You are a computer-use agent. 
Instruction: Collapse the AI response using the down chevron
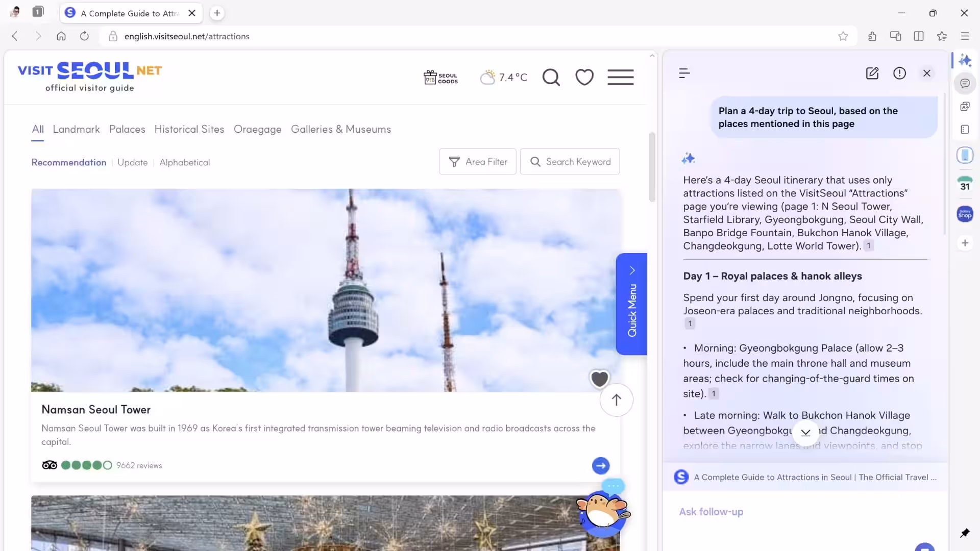point(805,433)
